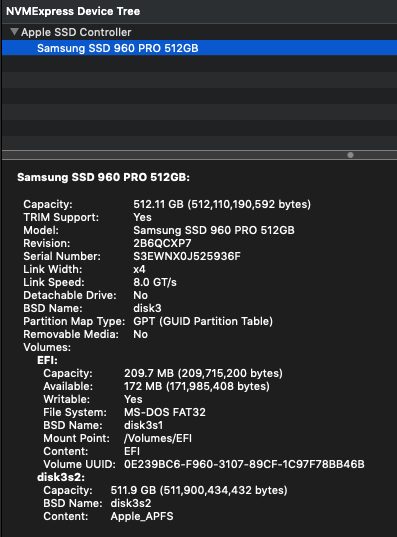This screenshot has height=537, width=397.
Task: Click the Link Speed value 8.0 GT/s
Action: [x=155, y=282]
